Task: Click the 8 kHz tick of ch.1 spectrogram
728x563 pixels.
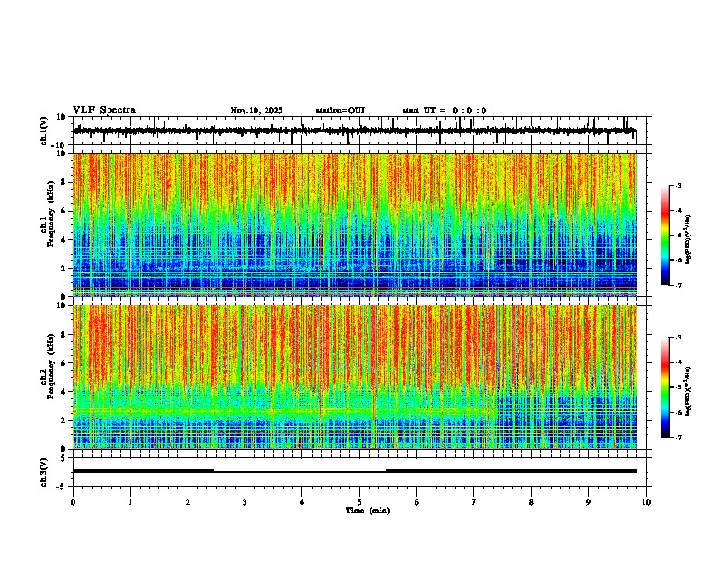Action: (64, 182)
